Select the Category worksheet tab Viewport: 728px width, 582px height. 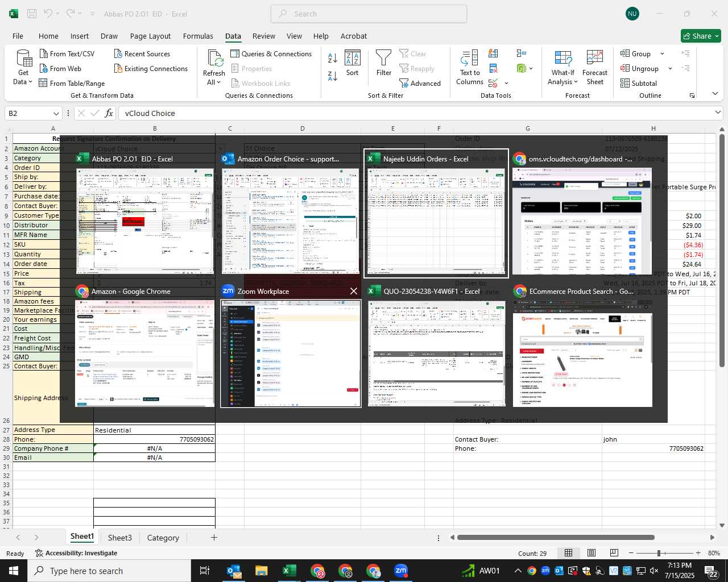[163, 538]
